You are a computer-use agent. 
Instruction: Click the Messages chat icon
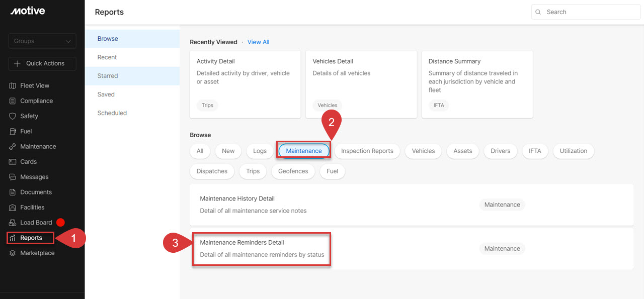point(13,177)
